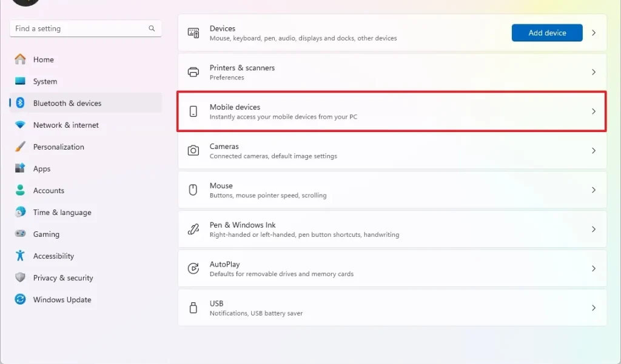Click the Pen & Windows Ink icon
Viewport: 621px width, 364px height.
(193, 229)
